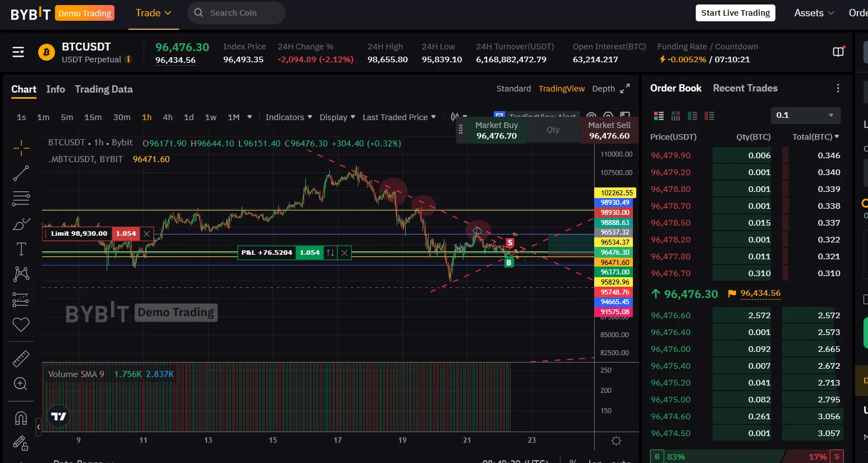
Task: Reverse the P&L position using the arrows icon
Action: tap(330, 253)
